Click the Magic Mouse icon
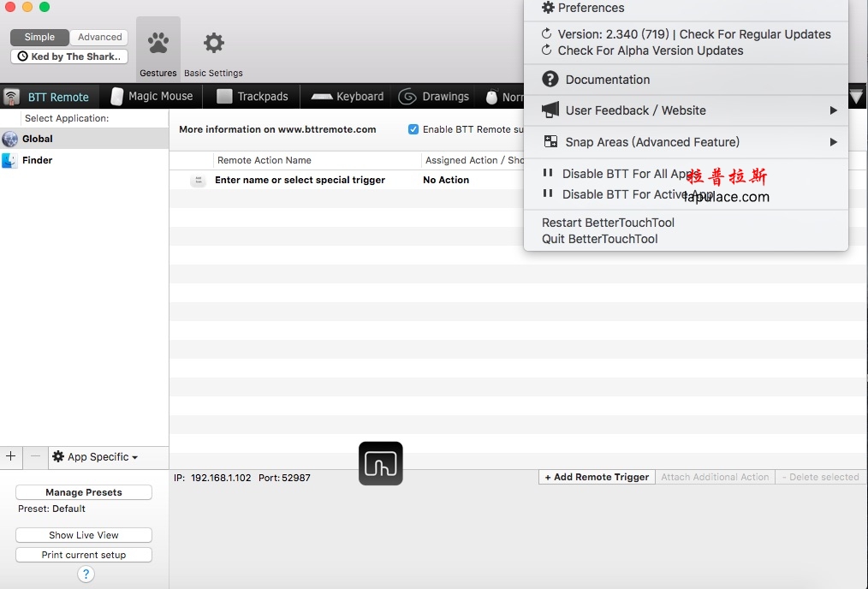The width and height of the screenshot is (868, 589). pos(116,97)
